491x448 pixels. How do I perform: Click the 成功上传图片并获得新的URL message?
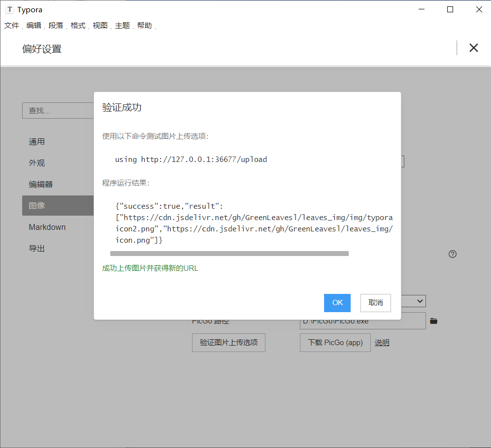point(150,268)
